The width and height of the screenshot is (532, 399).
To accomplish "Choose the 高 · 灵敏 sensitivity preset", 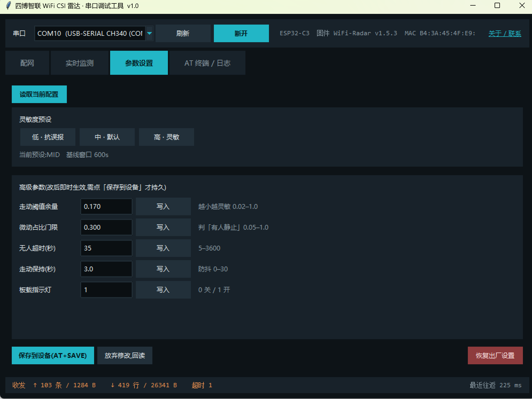I will (166, 137).
